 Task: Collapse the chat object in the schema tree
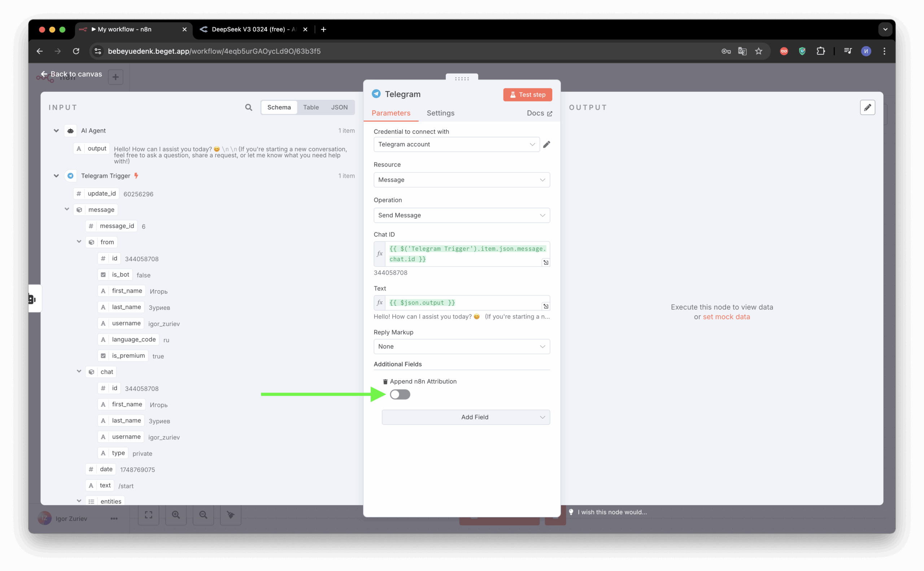coord(79,371)
